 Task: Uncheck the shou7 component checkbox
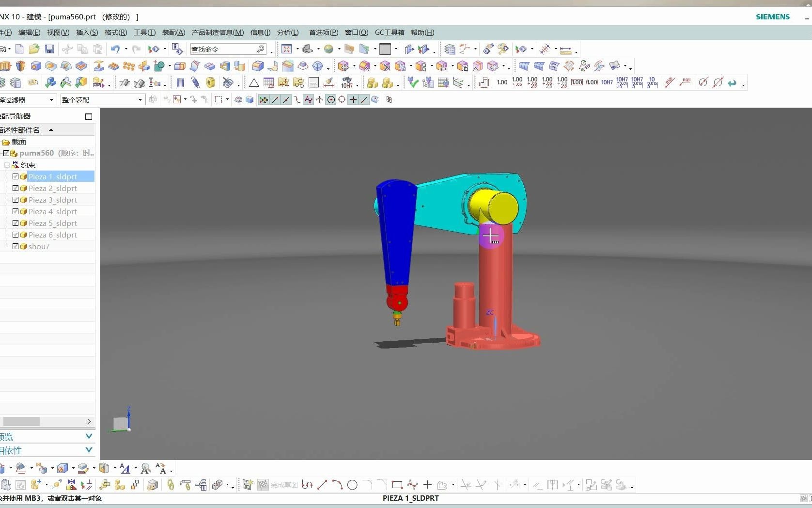(x=16, y=246)
